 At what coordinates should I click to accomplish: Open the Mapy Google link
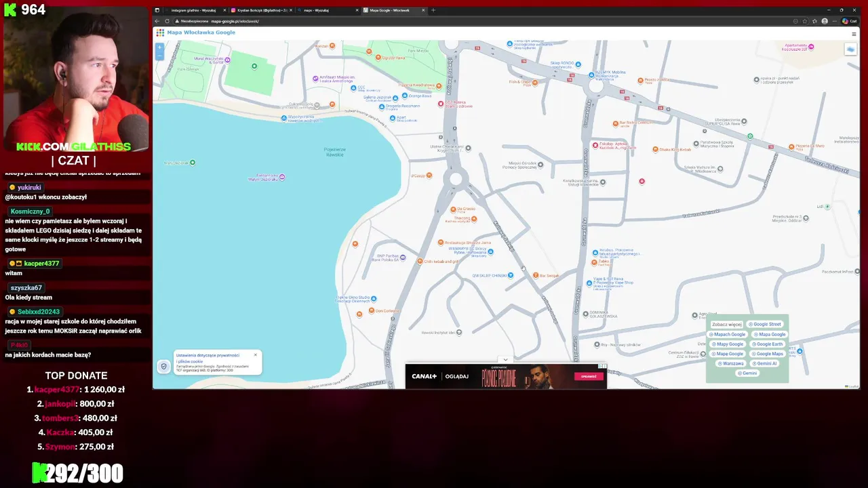(727, 344)
